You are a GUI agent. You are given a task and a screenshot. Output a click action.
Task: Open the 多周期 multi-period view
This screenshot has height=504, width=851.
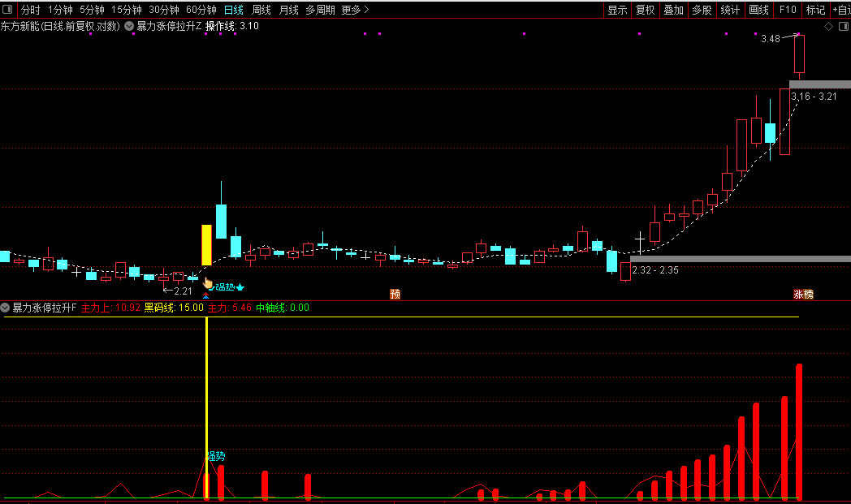coord(320,10)
